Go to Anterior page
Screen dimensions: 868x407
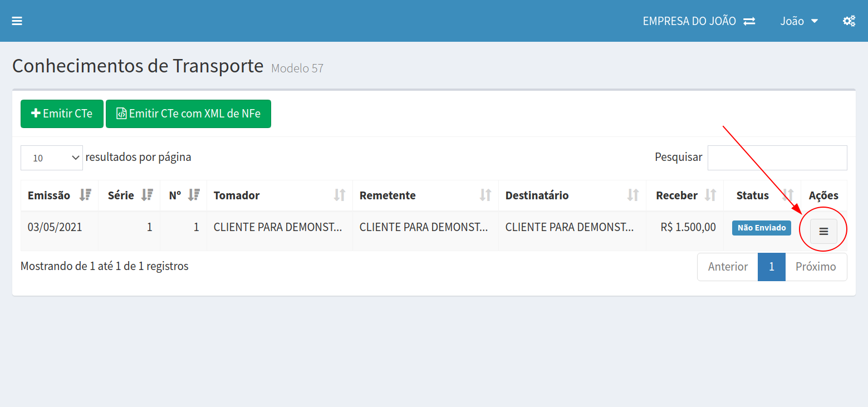727,267
